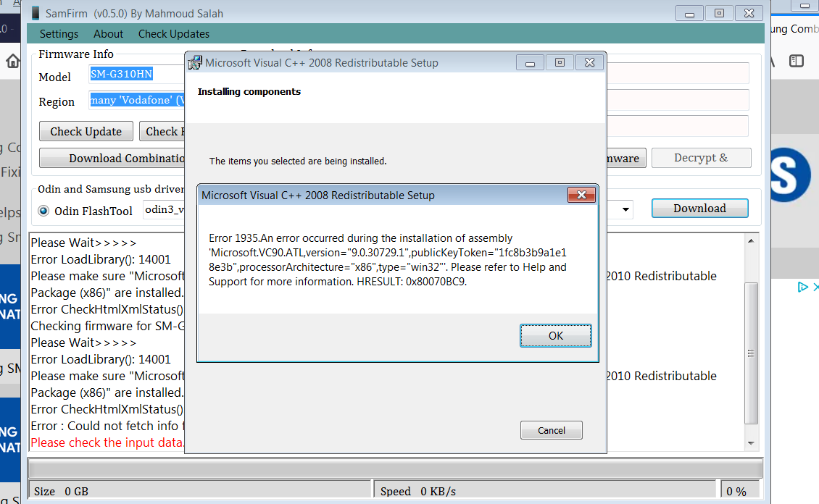The image size is (819, 504).
Task: Click the Check Update button
Action: tap(86, 132)
